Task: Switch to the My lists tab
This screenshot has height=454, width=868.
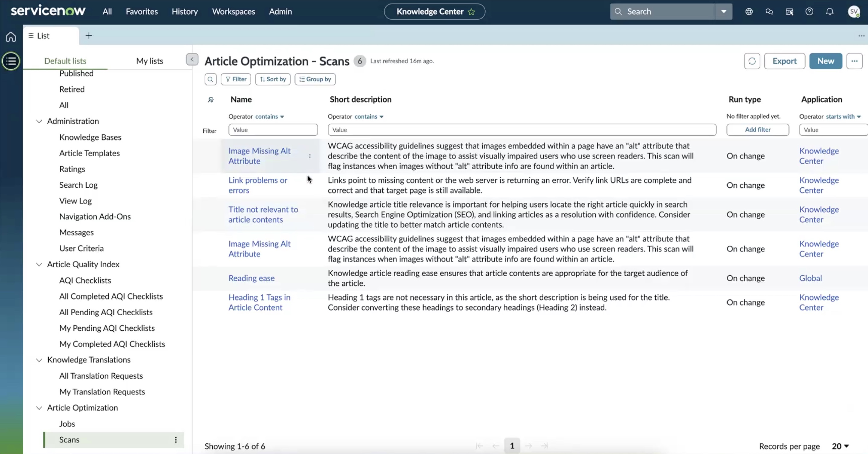Action: pos(149,61)
